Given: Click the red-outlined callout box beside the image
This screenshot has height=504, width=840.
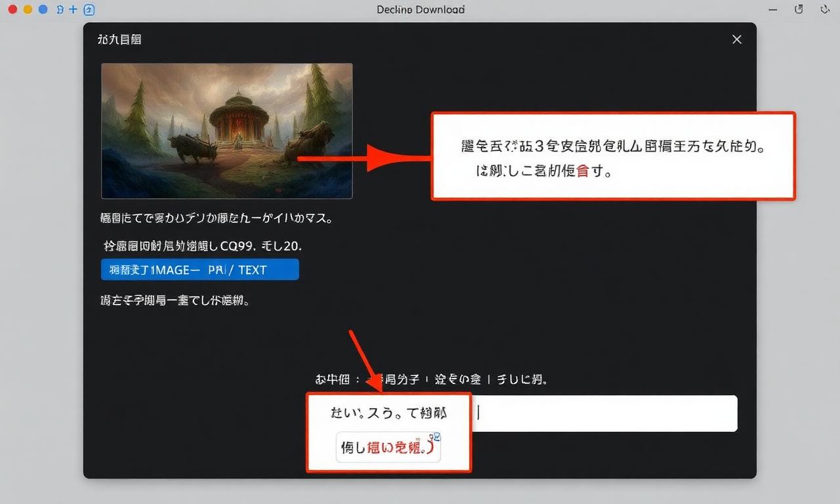Looking at the screenshot, I should [613, 156].
